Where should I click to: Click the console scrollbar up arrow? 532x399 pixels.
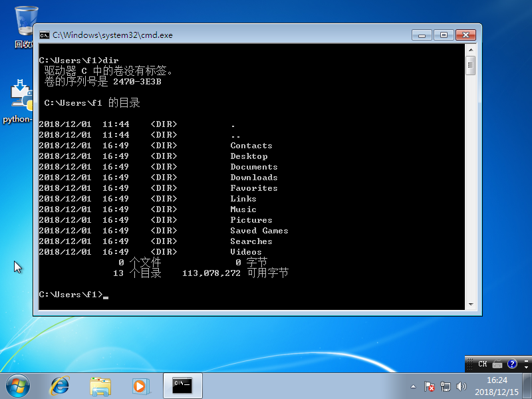tap(471, 50)
